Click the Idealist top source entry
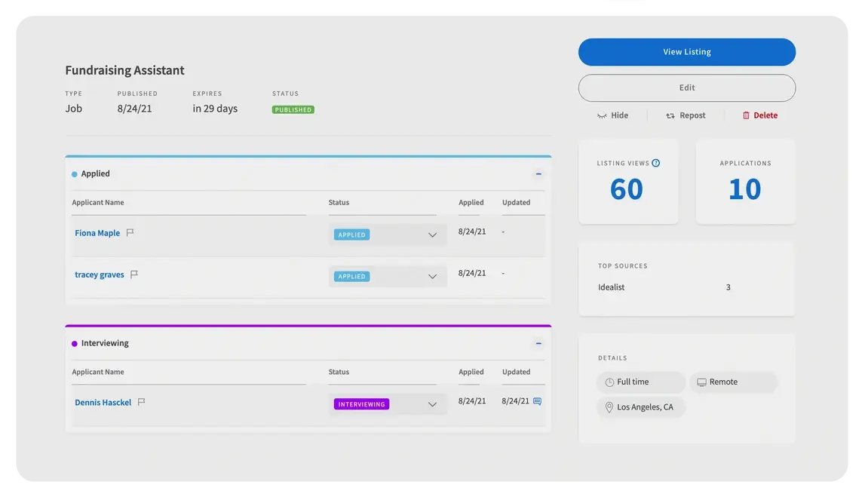 coord(611,287)
